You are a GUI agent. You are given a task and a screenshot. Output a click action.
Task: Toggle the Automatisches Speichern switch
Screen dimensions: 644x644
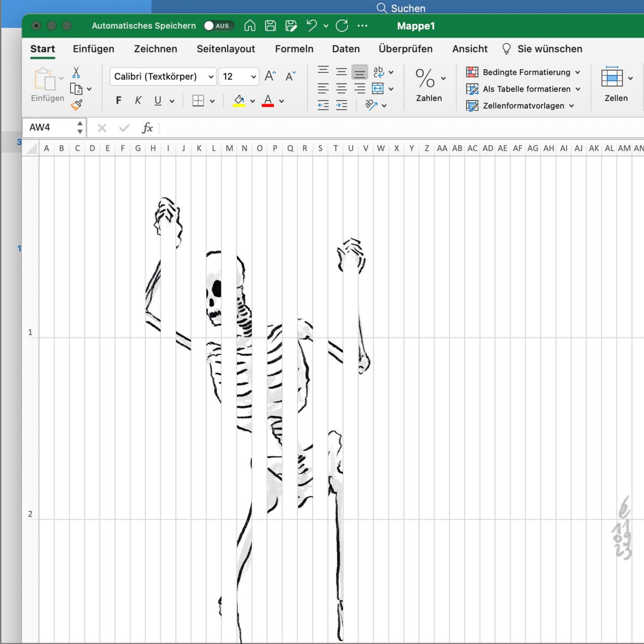point(219,26)
